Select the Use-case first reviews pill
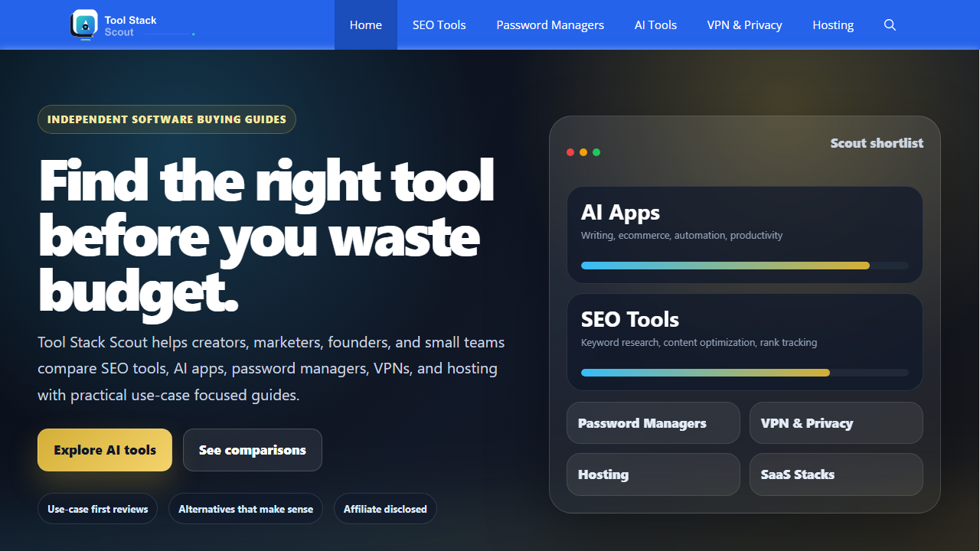Image resolution: width=980 pixels, height=551 pixels. [98, 509]
